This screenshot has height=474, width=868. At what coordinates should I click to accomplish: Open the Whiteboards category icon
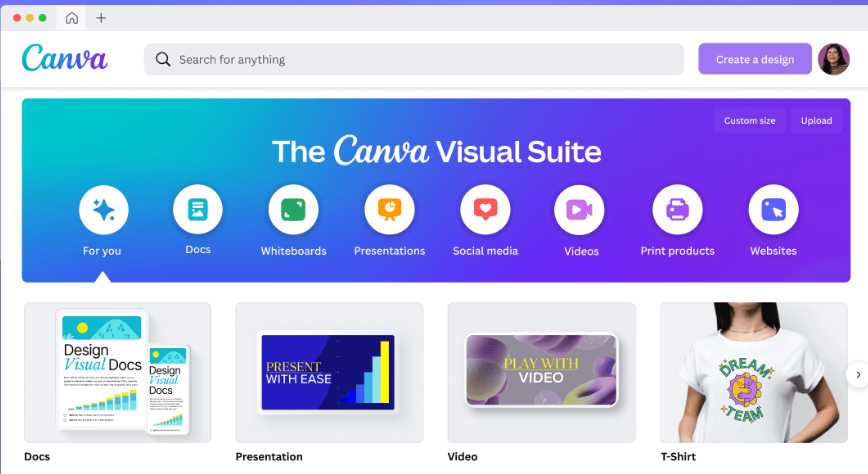click(293, 210)
